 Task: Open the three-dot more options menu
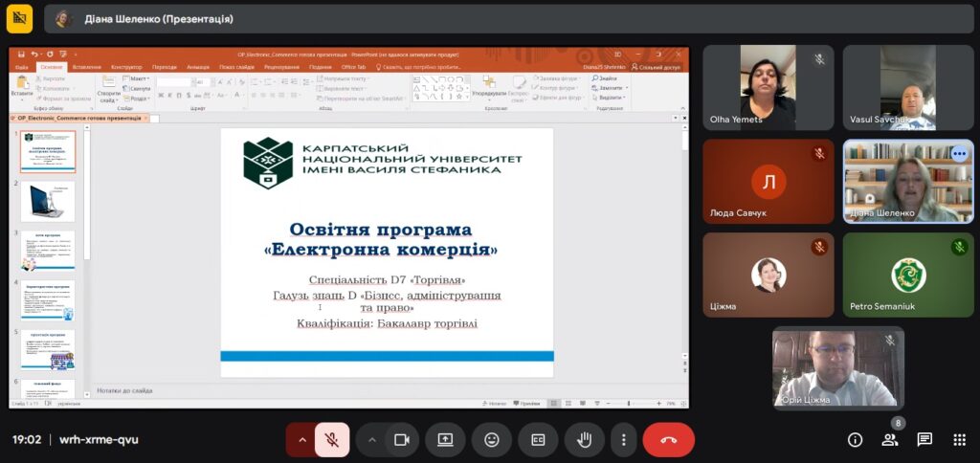[623, 440]
